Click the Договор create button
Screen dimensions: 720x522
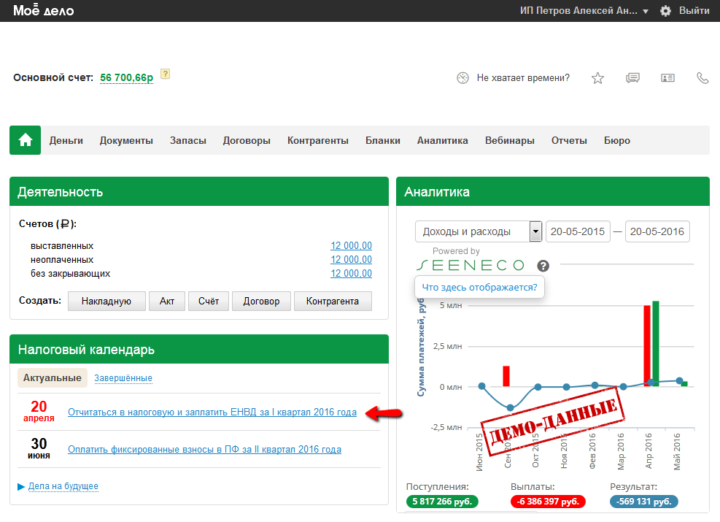coord(261,301)
